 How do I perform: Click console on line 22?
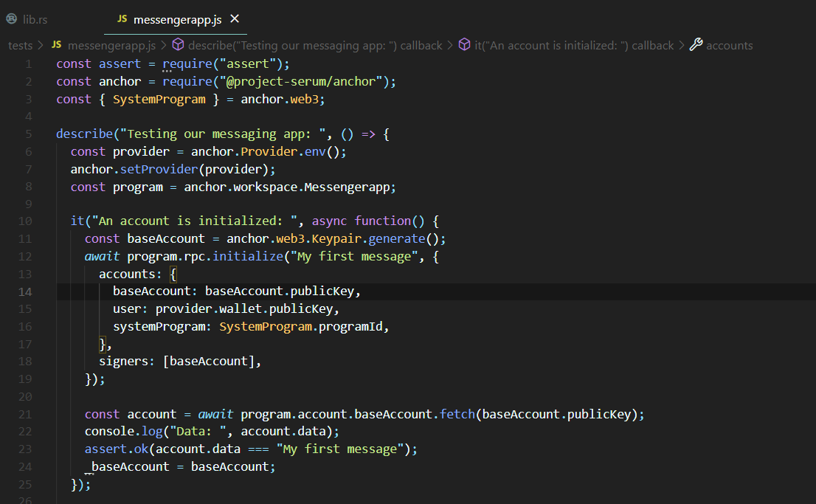click(x=109, y=432)
